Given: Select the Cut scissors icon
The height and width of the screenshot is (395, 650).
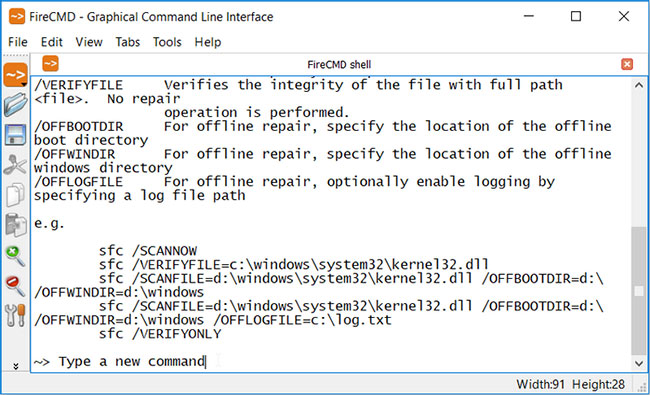Looking at the screenshot, I should 15,165.
